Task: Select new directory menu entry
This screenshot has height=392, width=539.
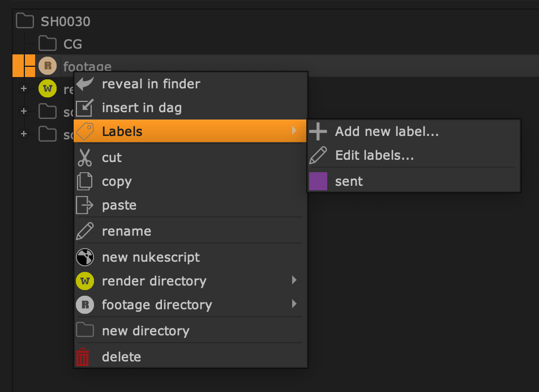Action: pyautogui.click(x=145, y=331)
